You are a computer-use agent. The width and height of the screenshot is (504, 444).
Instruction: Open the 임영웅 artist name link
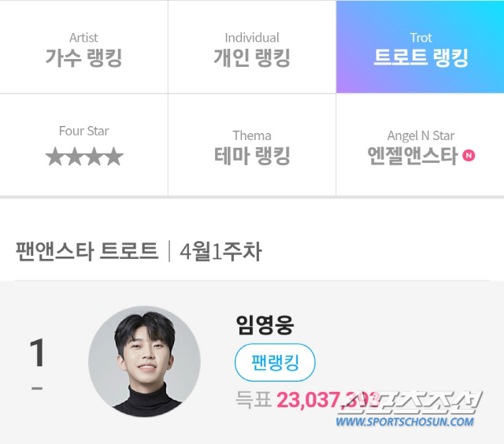click(265, 325)
